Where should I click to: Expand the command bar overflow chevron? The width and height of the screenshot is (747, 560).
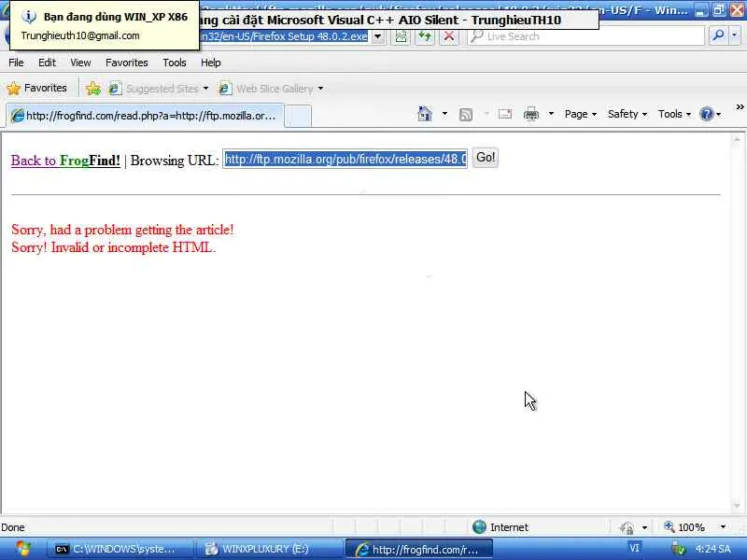coord(740,107)
